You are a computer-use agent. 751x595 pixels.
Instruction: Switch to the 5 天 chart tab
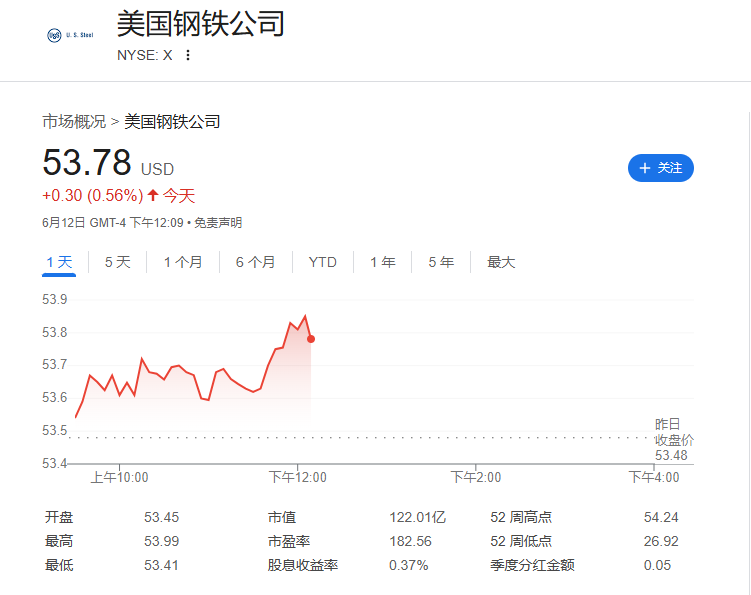coord(117,262)
